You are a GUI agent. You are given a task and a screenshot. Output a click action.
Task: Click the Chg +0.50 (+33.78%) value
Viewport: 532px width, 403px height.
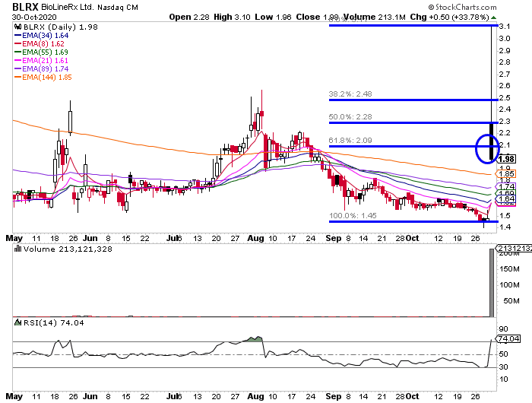[x=449, y=17]
